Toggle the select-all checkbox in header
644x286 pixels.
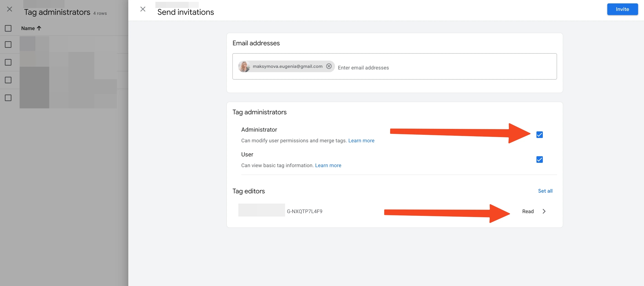tap(8, 28)
